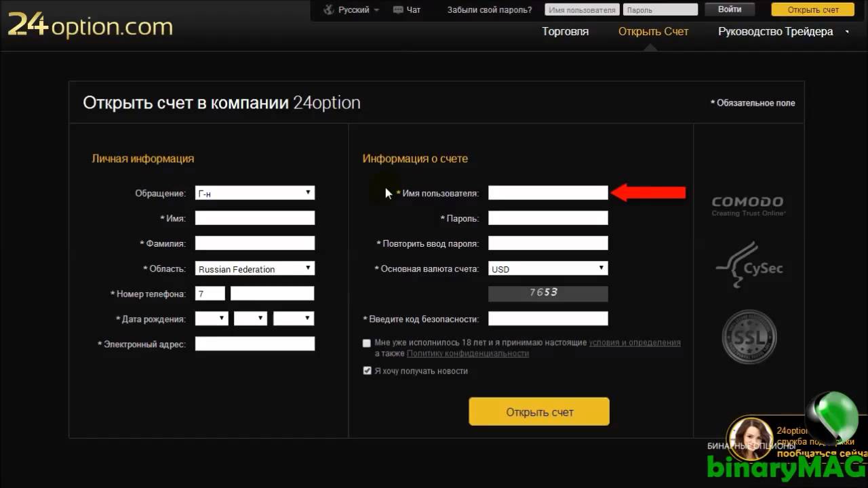Click the Войти login button
This screenshot has height=488, width=868.
point(730,9)
